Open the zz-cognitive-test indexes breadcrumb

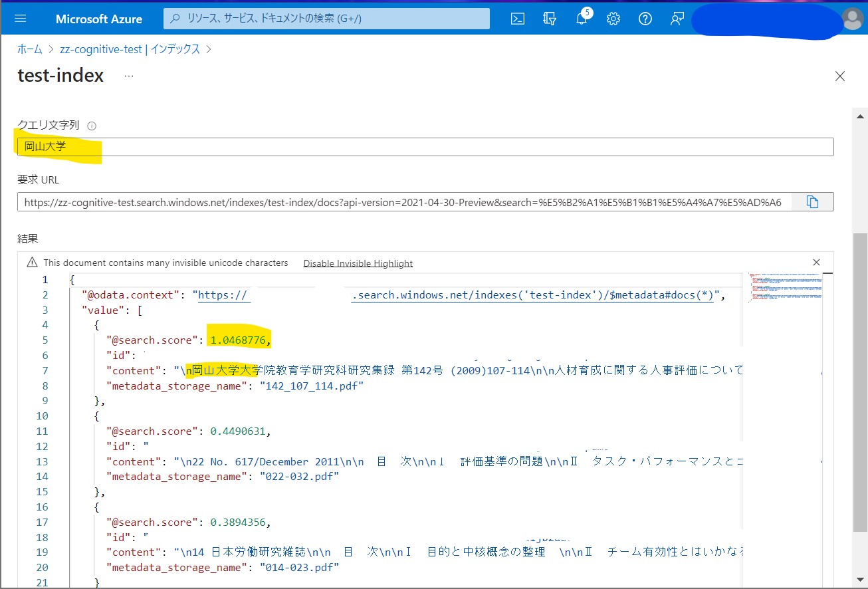pos(130,49)
